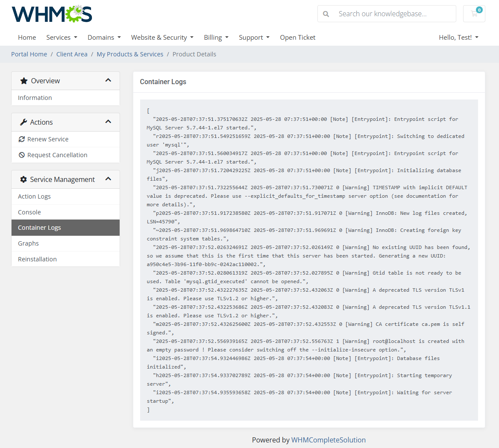Click the Actions wrench icon
This screenshot has height=448, width=499.
23,122
